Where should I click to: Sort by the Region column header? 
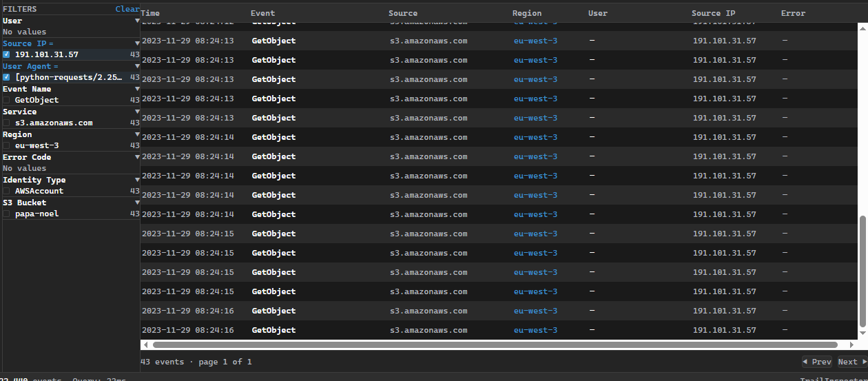(x=527, y=13)
